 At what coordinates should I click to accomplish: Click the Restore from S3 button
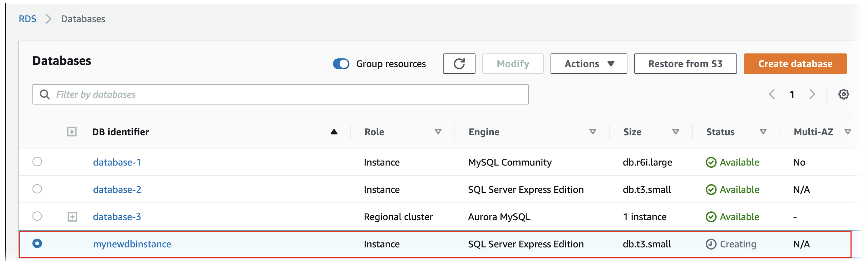[685, 64]
